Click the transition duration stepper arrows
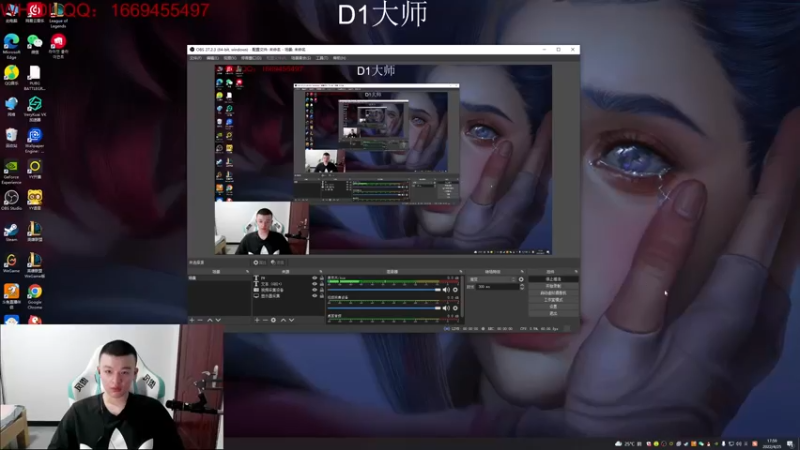Viewport: 800px width, 450px height. pyautogui.click(x=521, y=287)
